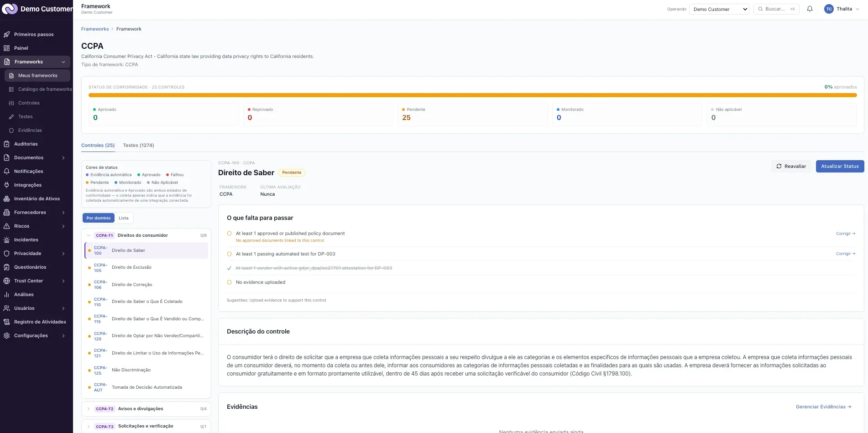Image resolution: width=868 pixels, height=433 pixels.
Task: Expand the Documentos sidebar menu
Action: 63,158
